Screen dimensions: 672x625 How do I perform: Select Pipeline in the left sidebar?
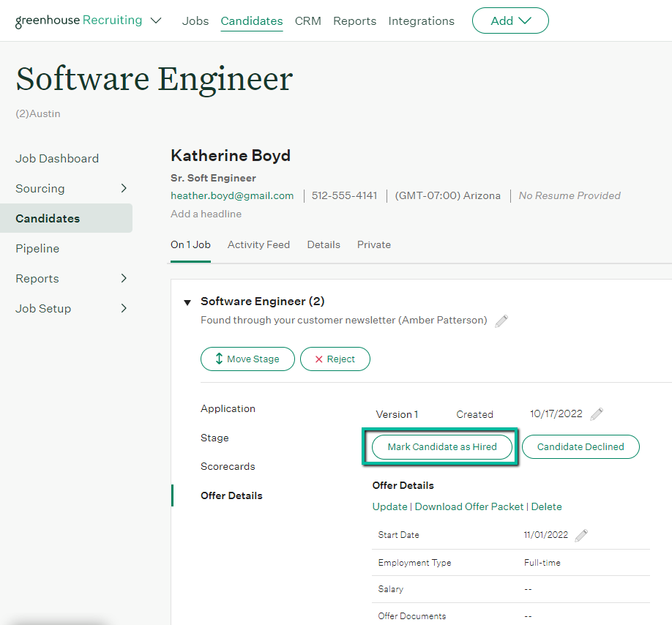[37, 248]
